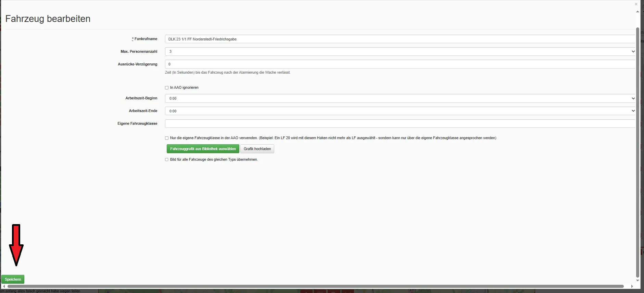Tick the Nur die eigene Fahrzeugklasse checkbox
The width and height of the screenshot is (644, 293).
point(167,138)
